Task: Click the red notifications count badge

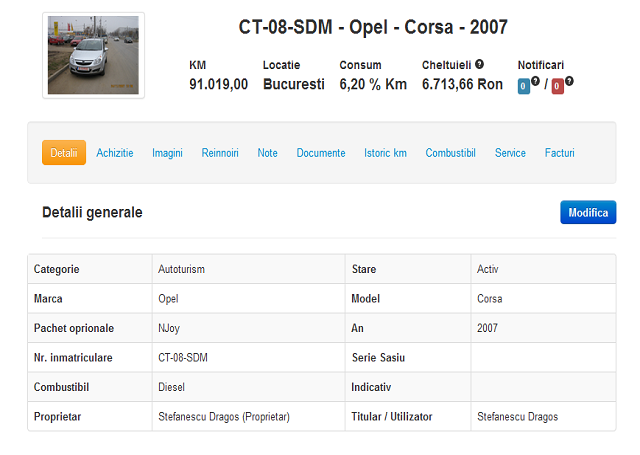Action: point(558,86)
